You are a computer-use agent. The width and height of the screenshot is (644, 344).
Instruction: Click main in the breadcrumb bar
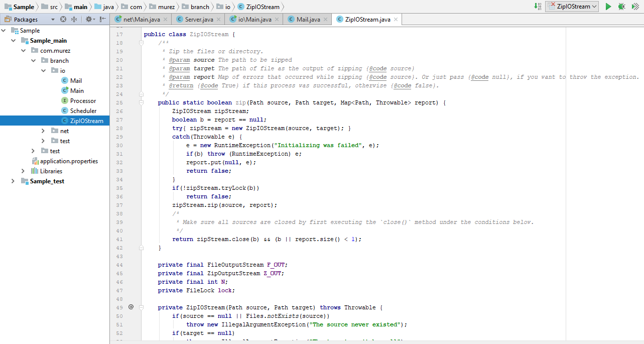coord(76,7)
